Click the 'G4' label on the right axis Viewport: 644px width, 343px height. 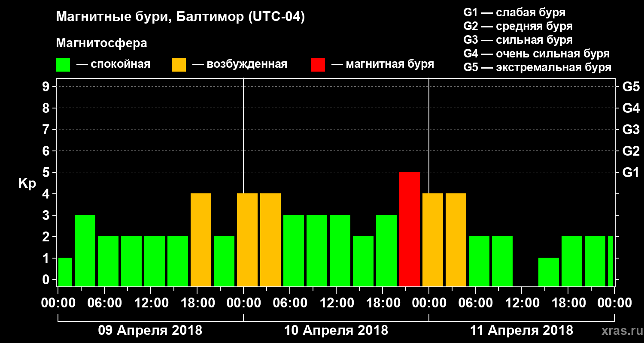click(x=631, y=108)
